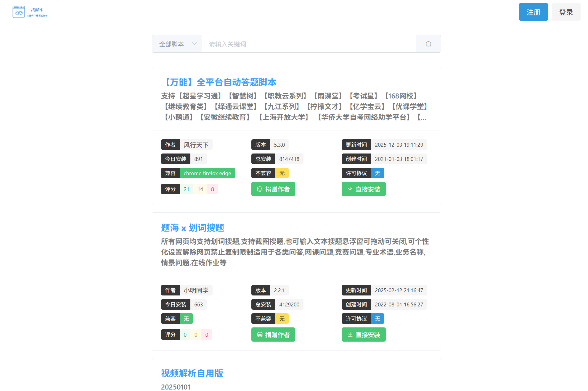Viewport: 588px width, 391px height.
Task: Click the download icon for 题海 script install
Action: coord(350,335)
